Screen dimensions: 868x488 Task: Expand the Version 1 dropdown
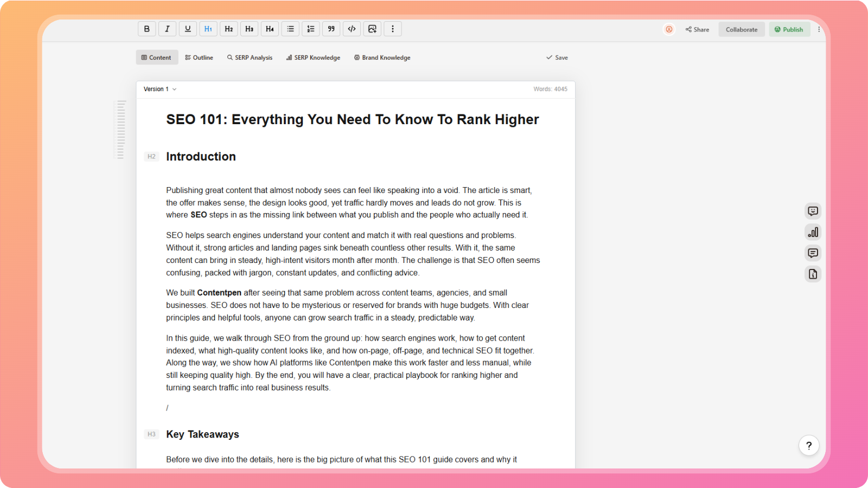[x=160, y=89]
